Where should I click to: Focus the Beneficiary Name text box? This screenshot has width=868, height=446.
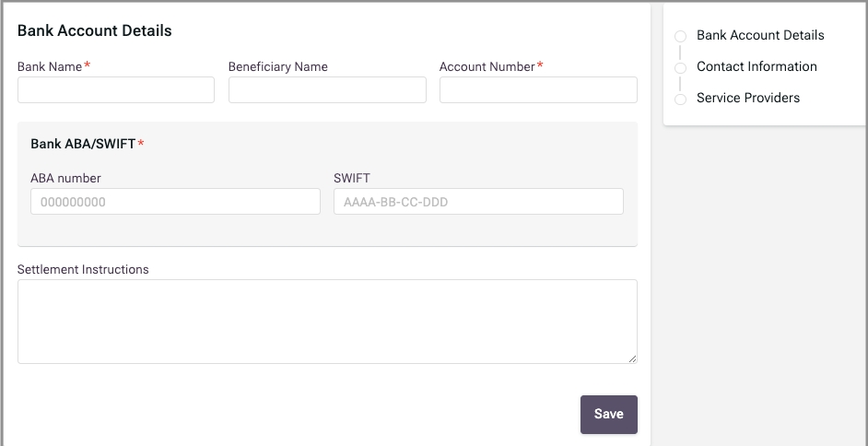[327, 89]
